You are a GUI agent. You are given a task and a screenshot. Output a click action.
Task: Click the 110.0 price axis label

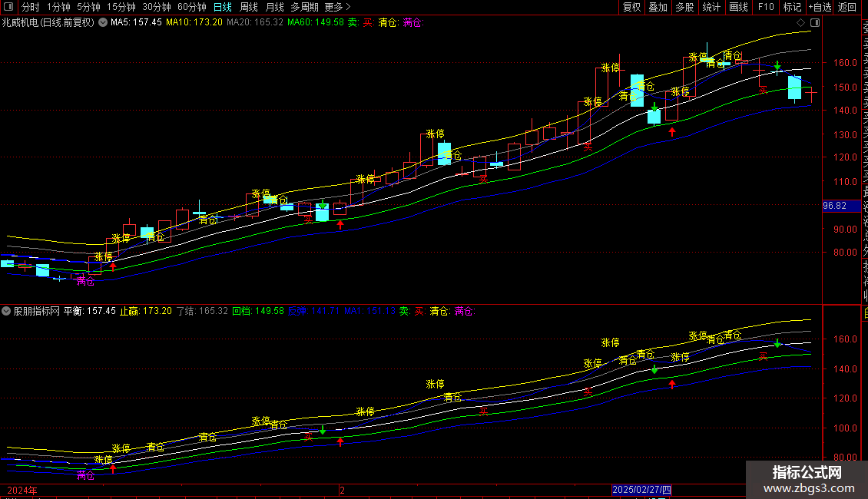(x=845, y=181)
